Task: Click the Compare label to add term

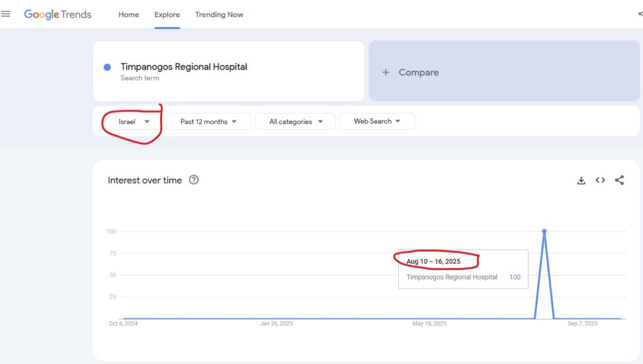Action: pos(418,73)
